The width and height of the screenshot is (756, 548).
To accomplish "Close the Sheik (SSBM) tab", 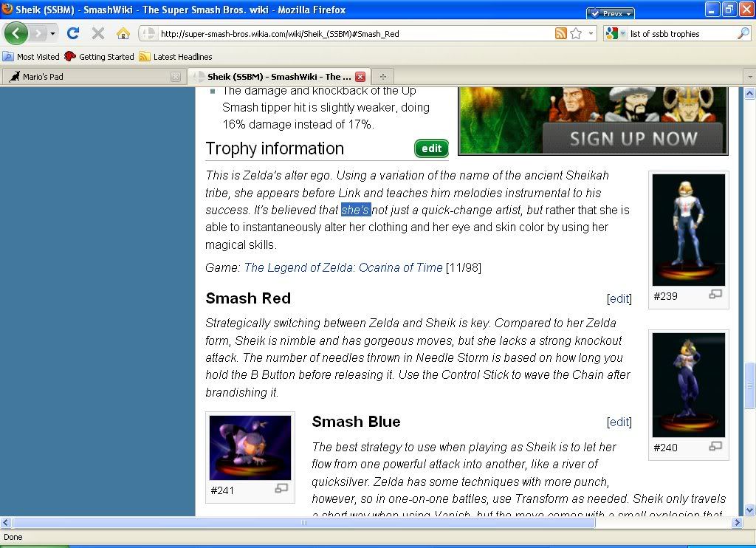I will [x=360, y=77].
